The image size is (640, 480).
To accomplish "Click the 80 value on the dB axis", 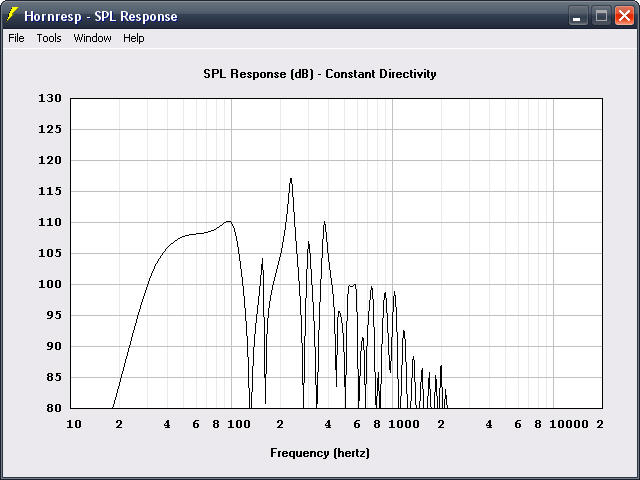I will pyautogui.click(x=53, y=408).
